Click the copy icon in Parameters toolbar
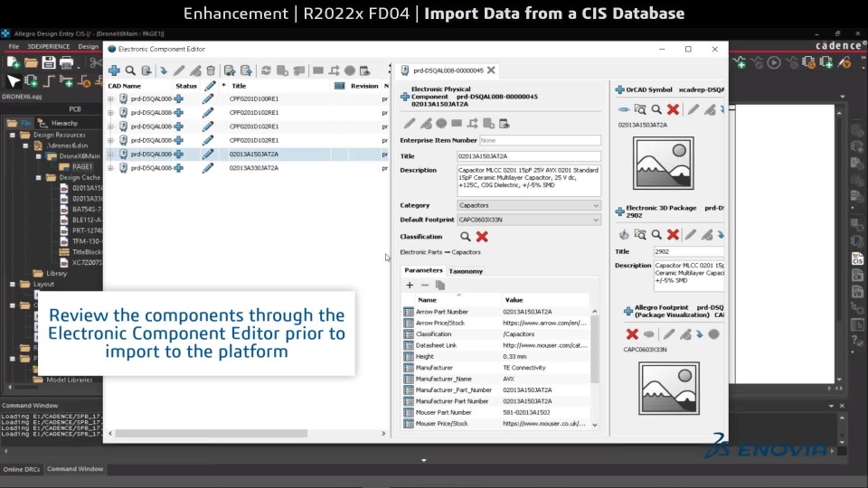Screen dimensions: 868x488 pos(440,285)
